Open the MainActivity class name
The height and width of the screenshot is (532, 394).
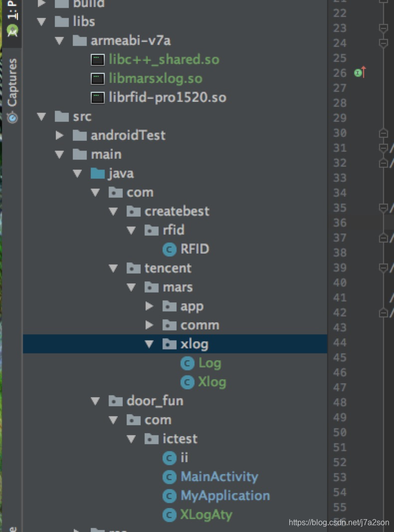click(219, 477)
